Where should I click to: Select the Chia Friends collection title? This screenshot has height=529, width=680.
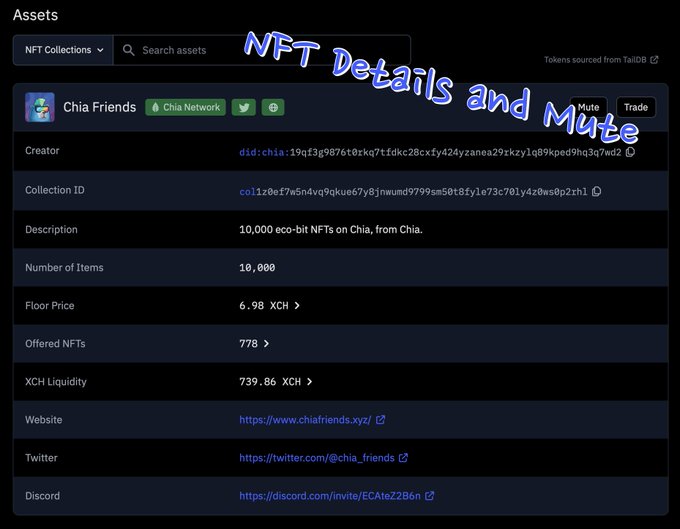pos(100,107)
